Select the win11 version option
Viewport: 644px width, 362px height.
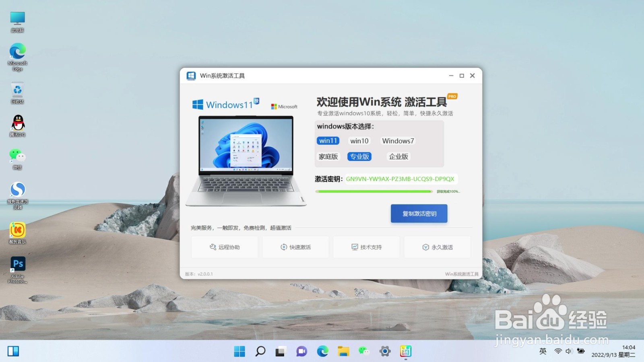point(328,141)
